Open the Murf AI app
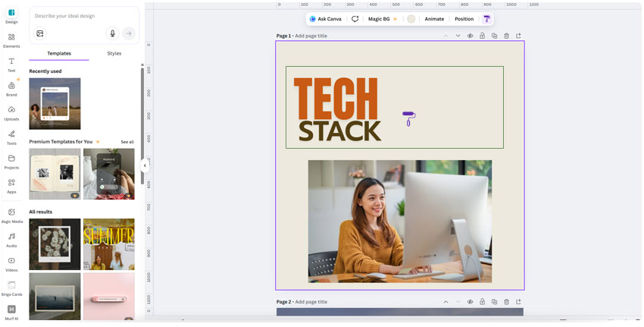 pyautogui.click(x=11, y=313)
